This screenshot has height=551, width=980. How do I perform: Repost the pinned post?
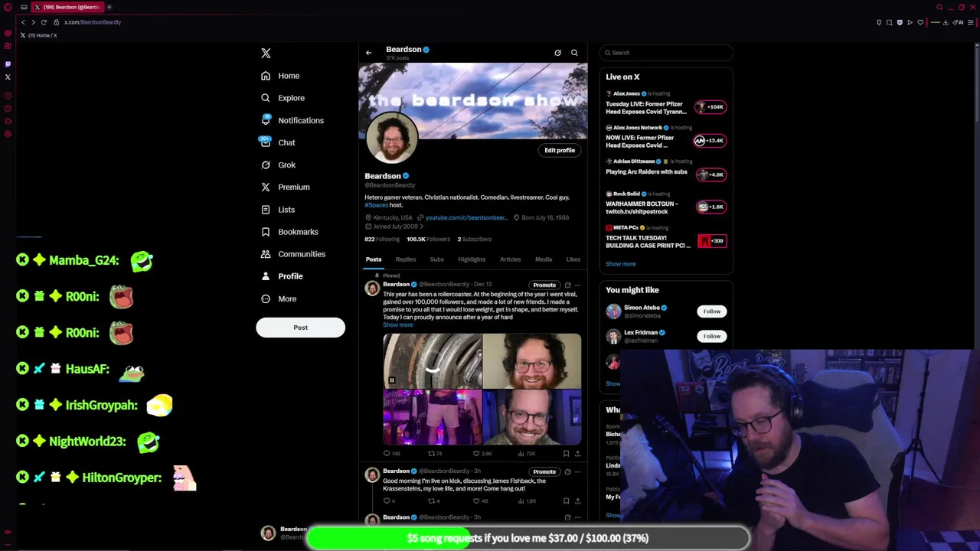point(435,454)
